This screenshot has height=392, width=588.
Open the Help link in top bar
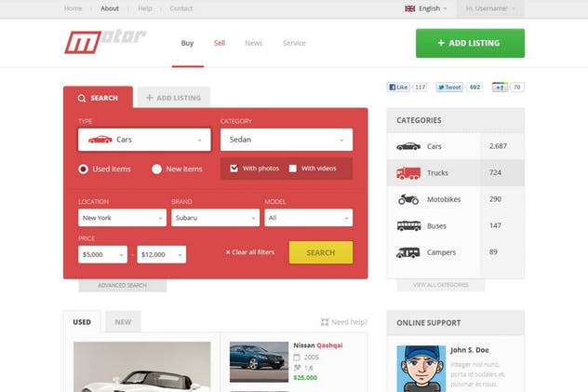click(x=145, y=8)
